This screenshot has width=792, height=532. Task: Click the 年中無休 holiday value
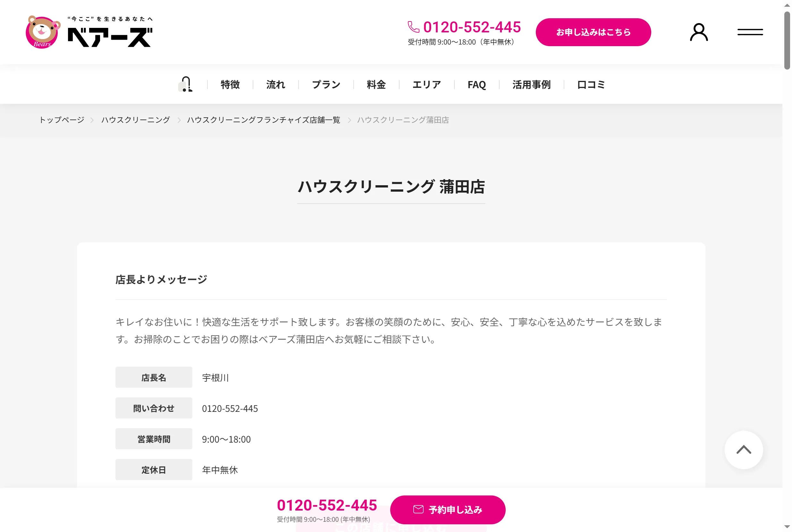220,470
